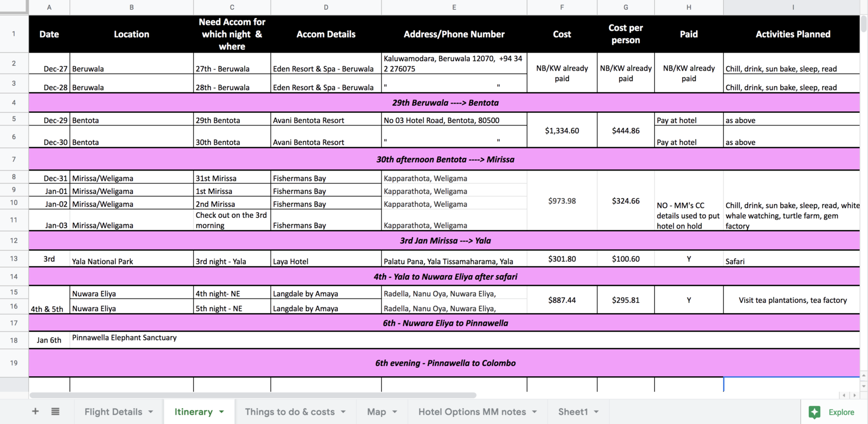The height and width of the screenshot is (424, 868).
Task: Click horizontal scrollbar thumb
Action: (253, 395)
